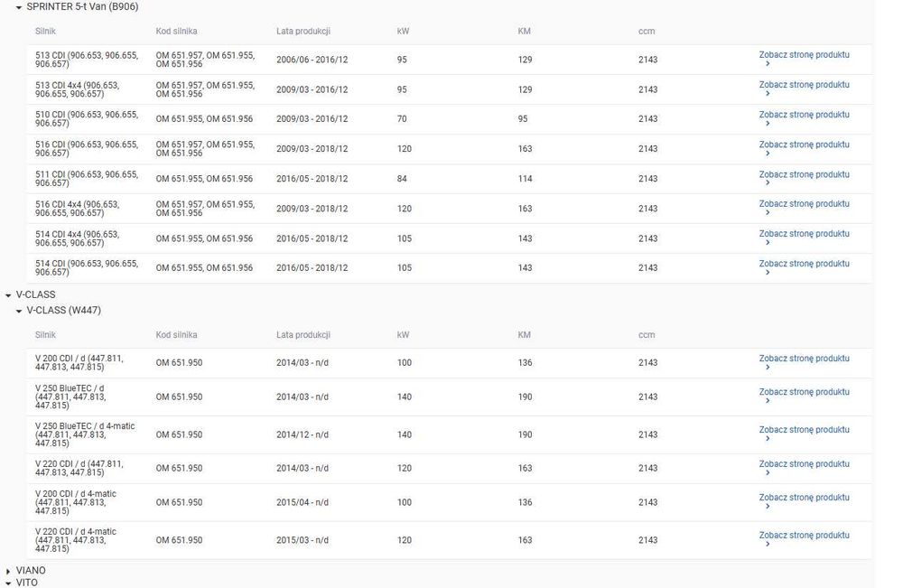Image resolution: width=903 pixels, height=588 pixels.
Task: Collapse the V-CLASS (W447) subsection
Action: click(x=19, y=311)
